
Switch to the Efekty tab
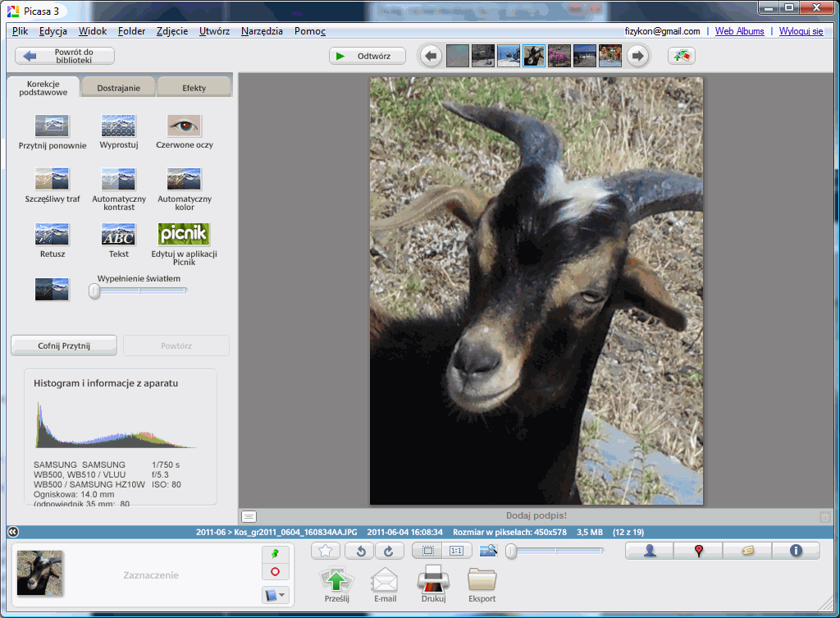(194, 88)
